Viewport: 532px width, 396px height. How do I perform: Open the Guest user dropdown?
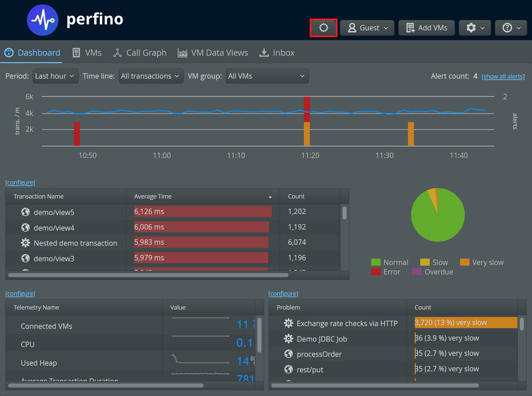[367, 28]
